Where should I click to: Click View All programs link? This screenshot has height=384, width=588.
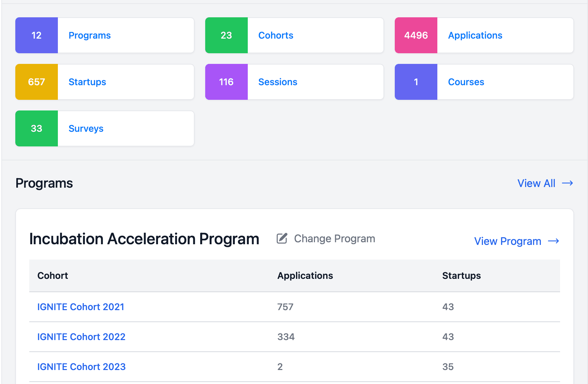[x=536, y=183]
